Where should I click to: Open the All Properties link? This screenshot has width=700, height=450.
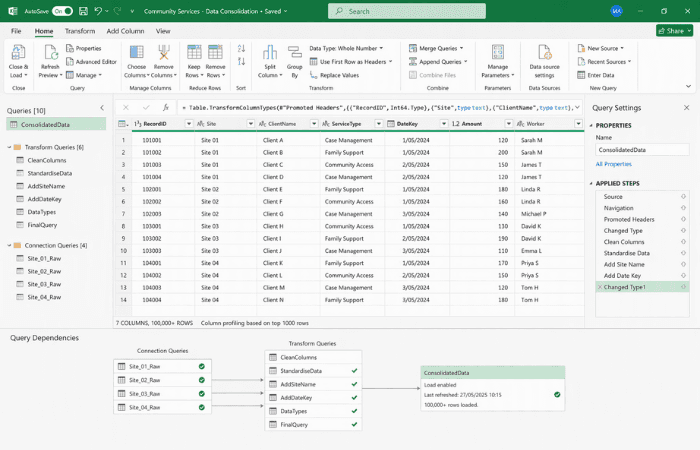click(613, 164)
